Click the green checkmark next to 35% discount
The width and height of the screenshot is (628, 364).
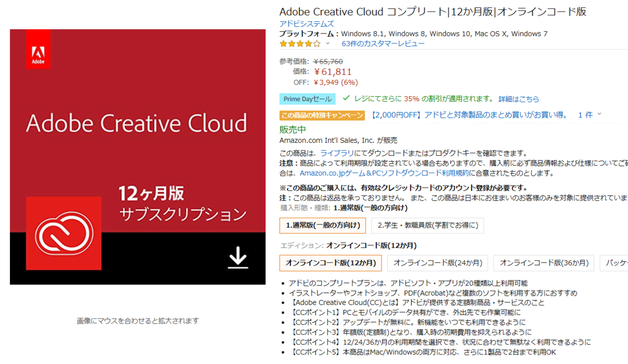346,98
